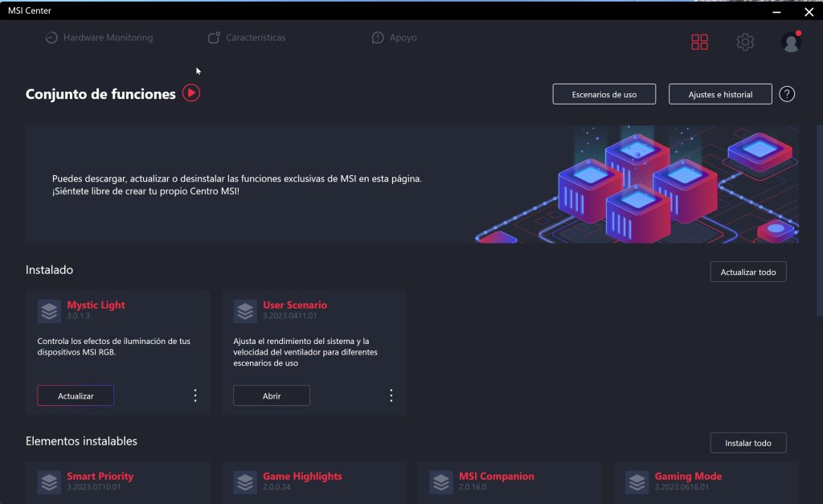Open the feature grid view icon

click(x=699, y=42)
